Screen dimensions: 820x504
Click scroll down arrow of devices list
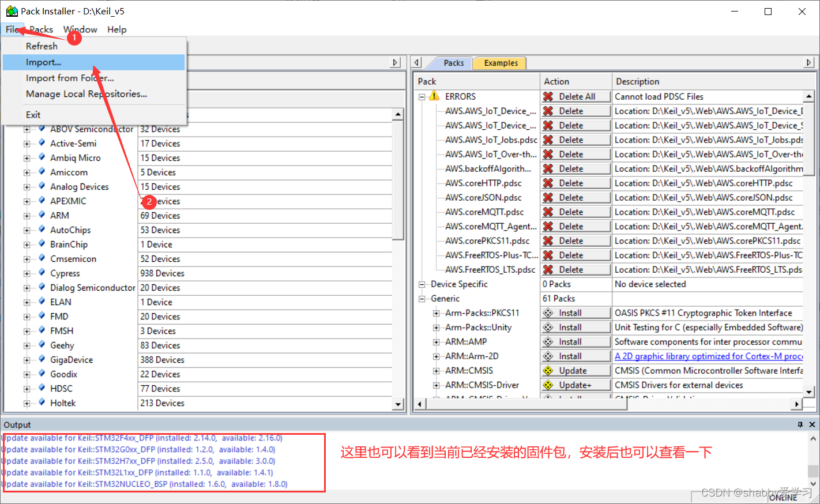click(398, 404)
